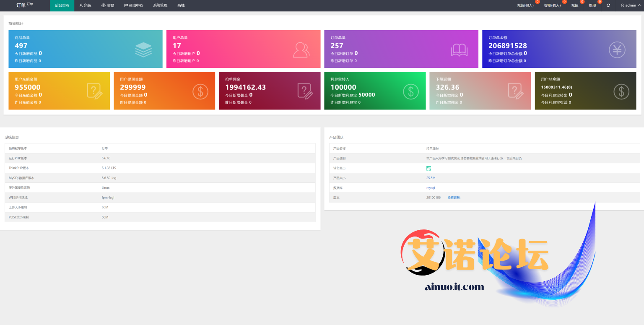644x325 pixels.
Task: Click the 商城统计 section heading
Action: click(x=16, y=23)
